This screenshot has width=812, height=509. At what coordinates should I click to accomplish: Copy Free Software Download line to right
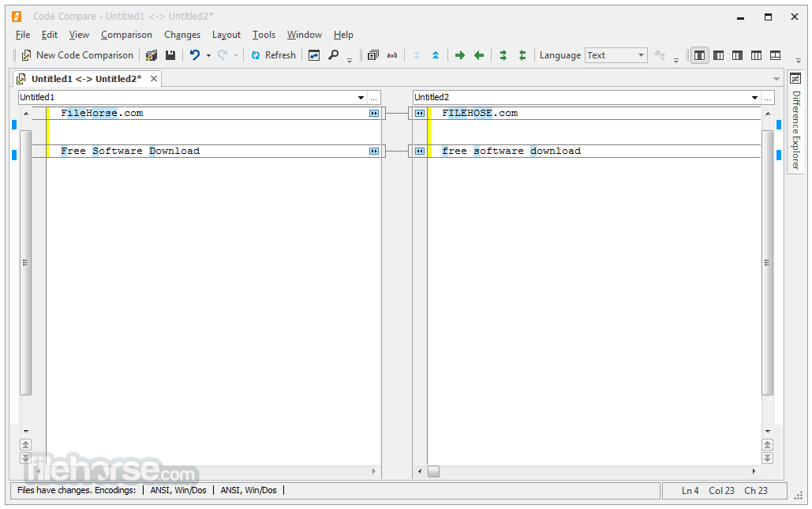click(x=374, y=152)
